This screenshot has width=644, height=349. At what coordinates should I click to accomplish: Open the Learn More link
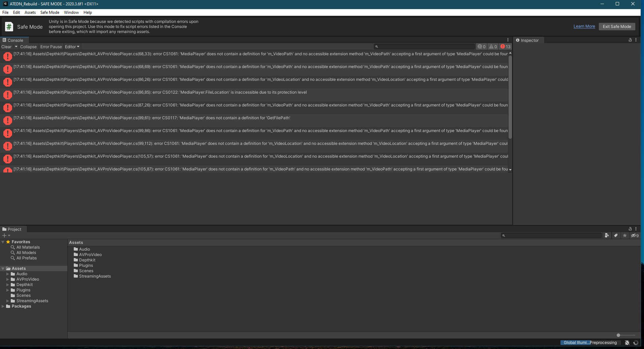click(x=584, y=26)
